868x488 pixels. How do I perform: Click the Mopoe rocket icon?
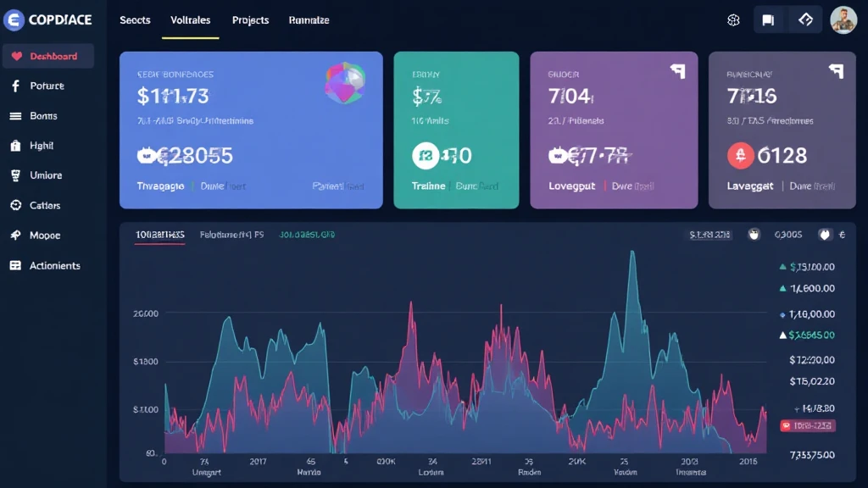15,236
